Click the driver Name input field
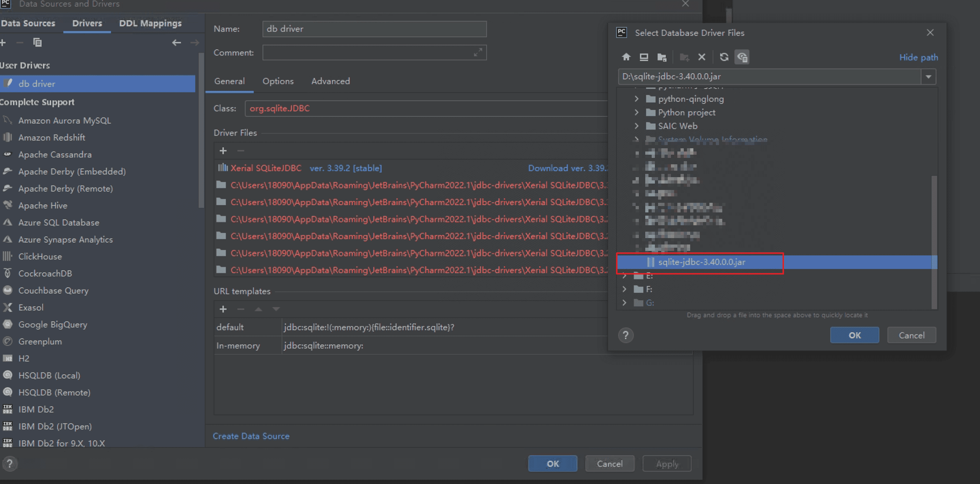 374,29
